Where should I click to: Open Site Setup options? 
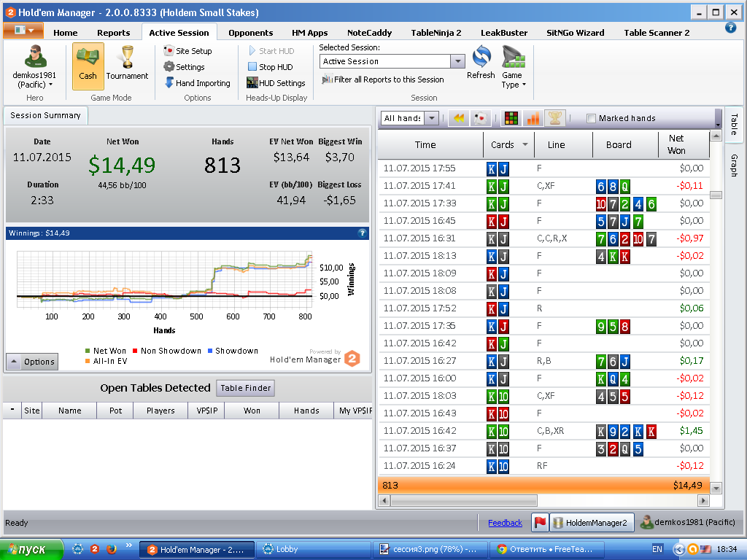(x=187, y=51)
